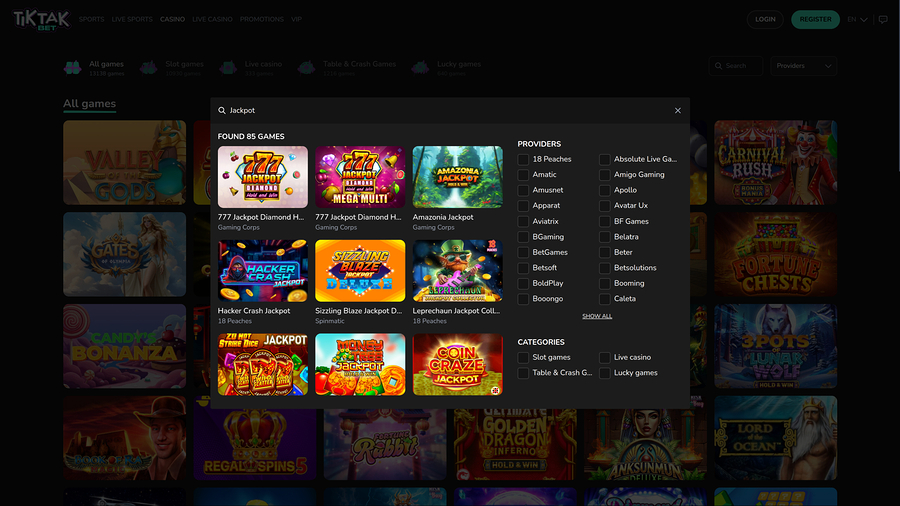Click the Show All providers link
Screen dimensions: 900x506
click(597, 316)
